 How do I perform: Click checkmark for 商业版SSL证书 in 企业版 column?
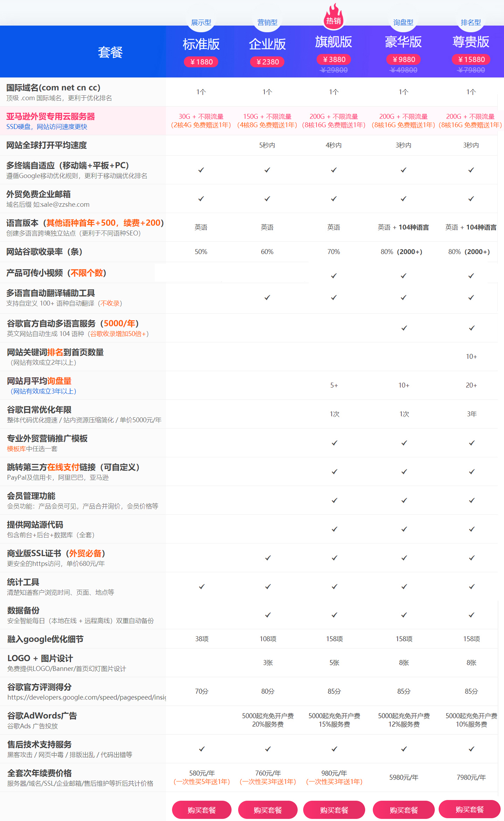tap(268, 558)
